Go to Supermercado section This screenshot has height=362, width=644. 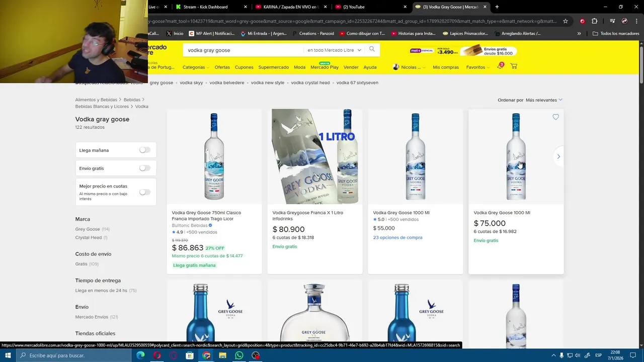(274, 67)
